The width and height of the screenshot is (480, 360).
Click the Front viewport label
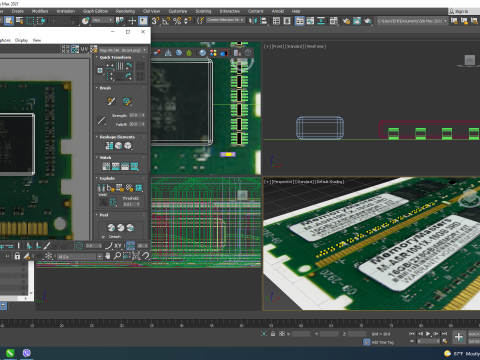coord(295,46)
